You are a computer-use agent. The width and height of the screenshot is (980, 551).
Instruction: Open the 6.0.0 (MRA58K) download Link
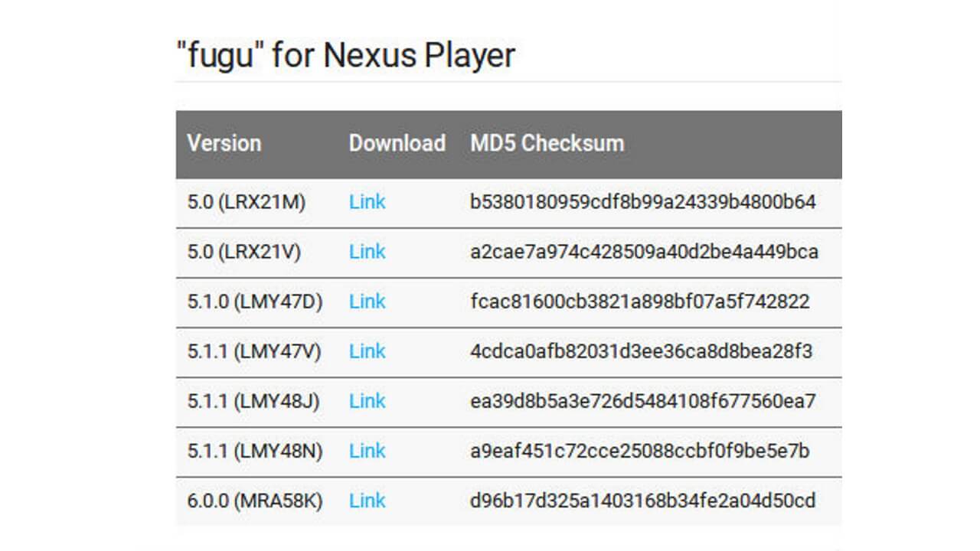tap(367, 500)
